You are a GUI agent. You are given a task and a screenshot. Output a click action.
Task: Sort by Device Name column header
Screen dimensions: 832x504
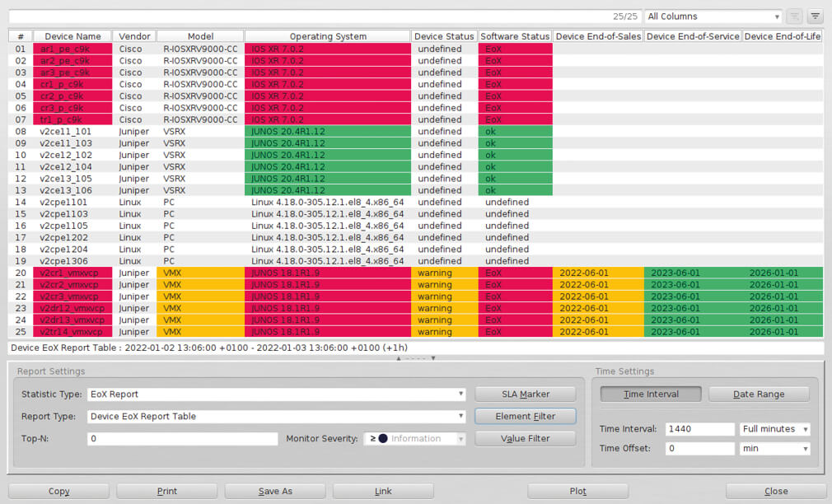pos(72,36)
